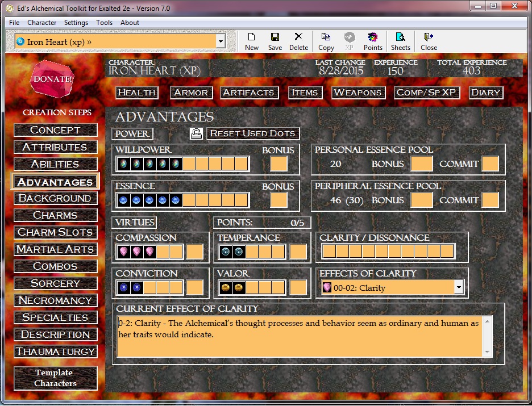Go to the Attributes creation step
532x406 pixels.
55,147
